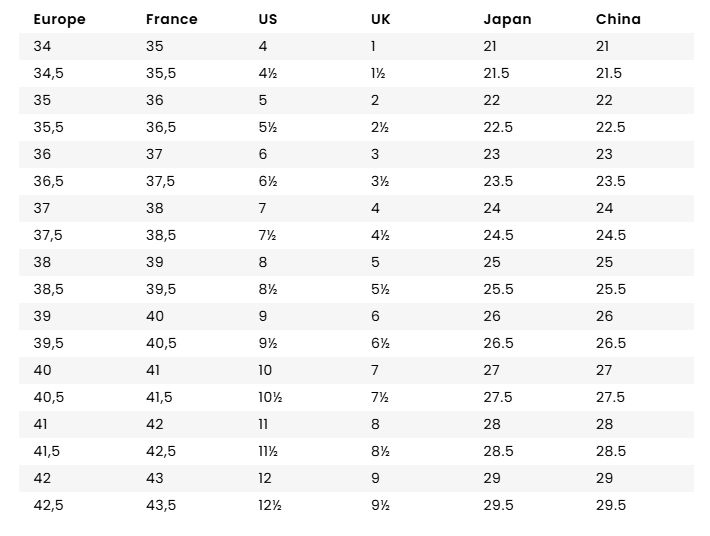The width and height of the screenshot is (710, 536).
Task: Click the Japan column header
Action: click(507, 19)
